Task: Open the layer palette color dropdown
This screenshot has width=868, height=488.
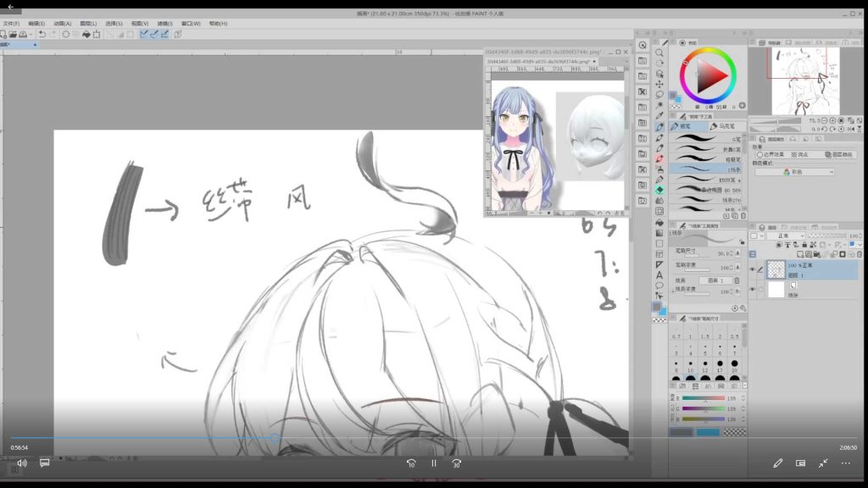Action: (756, 236)
